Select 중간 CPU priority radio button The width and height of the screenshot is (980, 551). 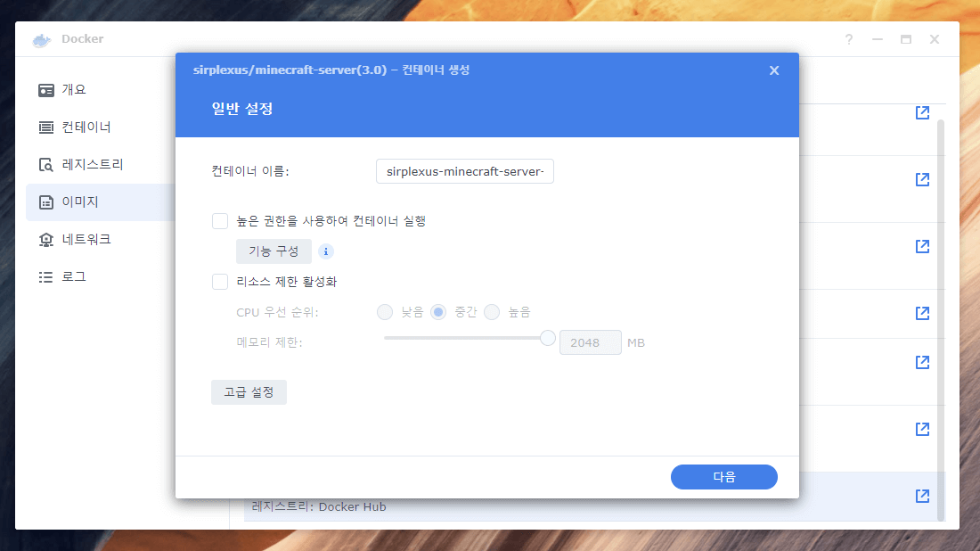pyautogui.click(x=438, y=312)
